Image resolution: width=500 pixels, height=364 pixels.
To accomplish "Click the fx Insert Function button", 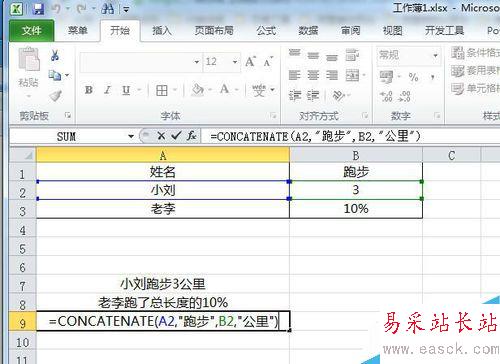I will [x=191, y=136].
